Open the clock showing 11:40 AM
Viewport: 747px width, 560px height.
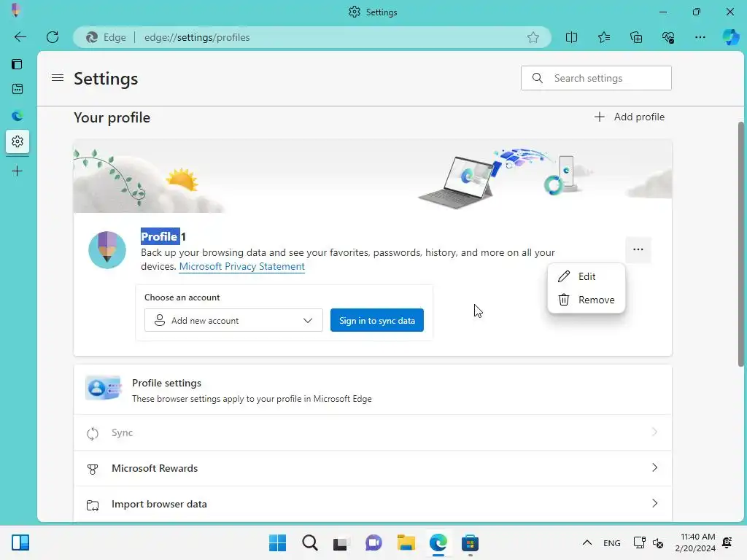pyautogui.click(x=695, y=542)
